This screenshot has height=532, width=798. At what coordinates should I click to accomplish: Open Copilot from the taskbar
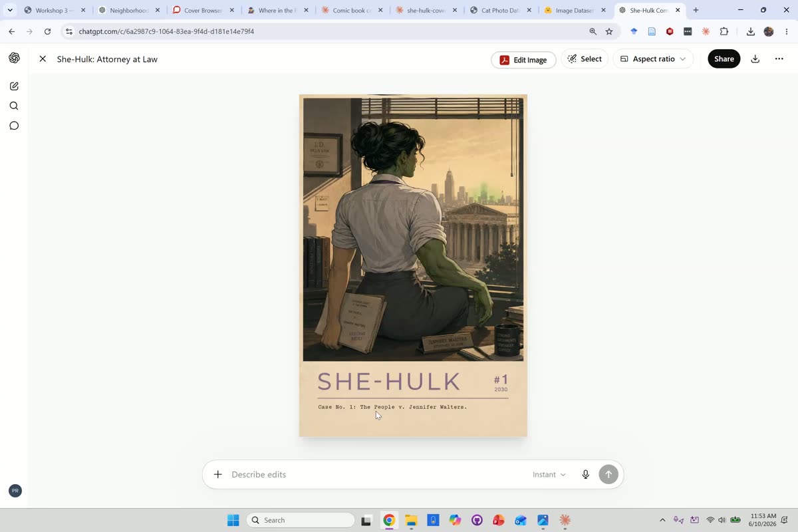tap(455, 520)
